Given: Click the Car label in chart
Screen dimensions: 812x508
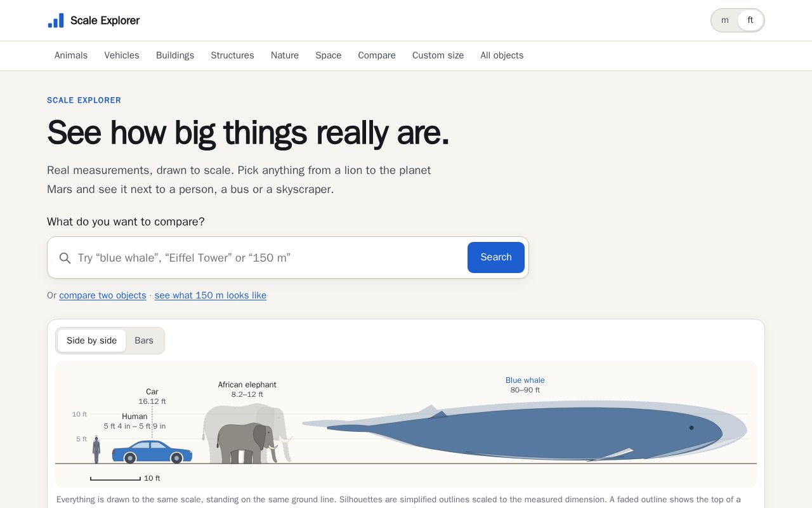Looking at the screenshot, I should click(152, 392).
